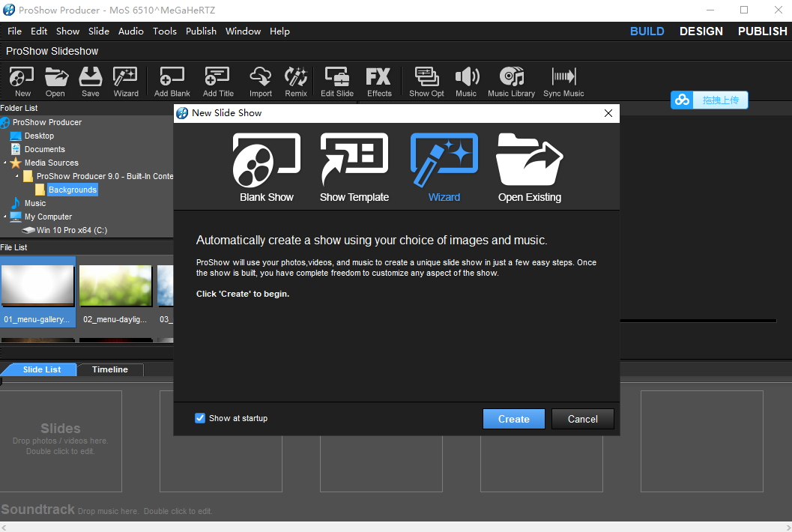The image size is (792, 532).
Task: Open the Audio menu
Action: coord(131,31)
